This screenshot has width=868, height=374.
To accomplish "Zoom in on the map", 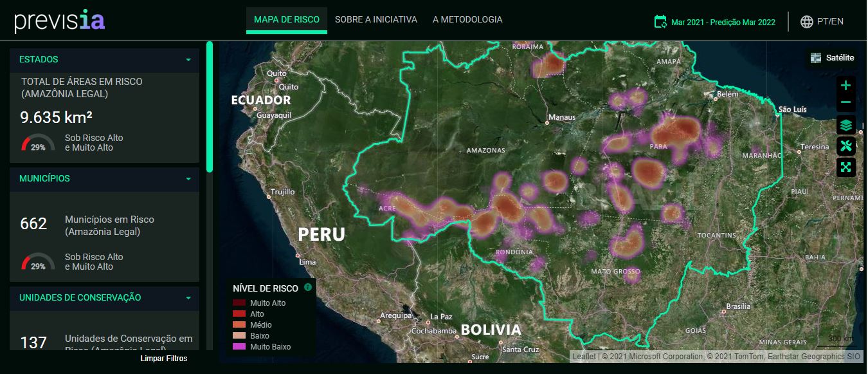I will (845, 85).
